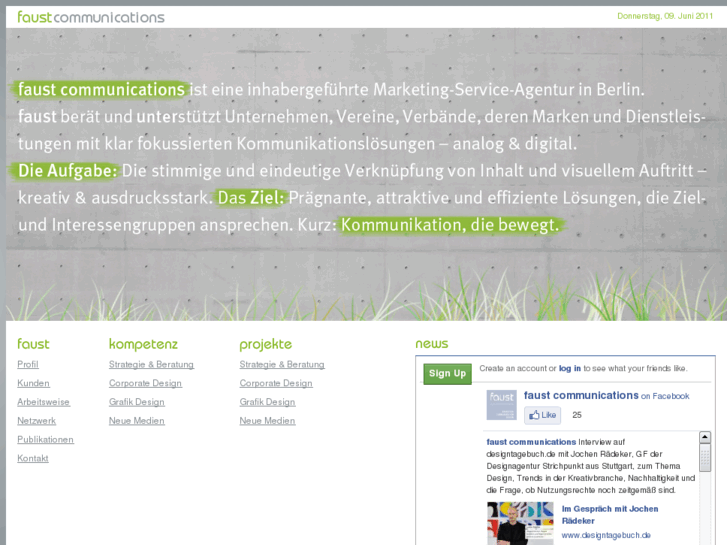This screenshot has height=545, width=727.
Task: Click the news feed scrollbar thumb
Action: coord(705,457)
